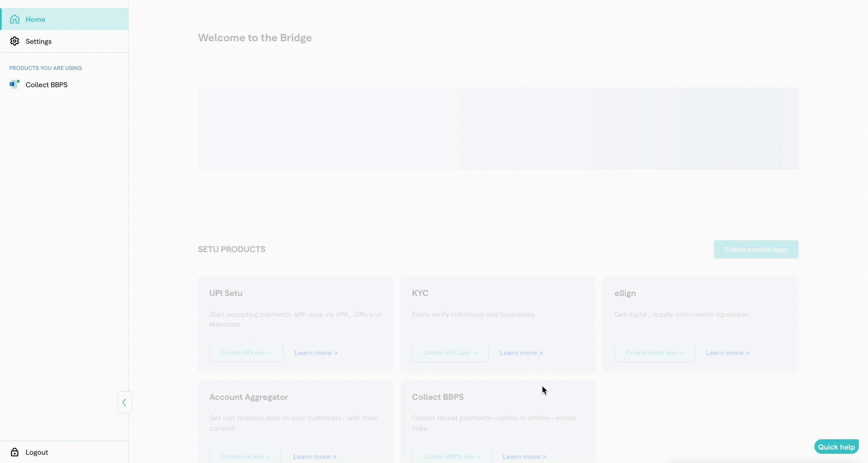This screenshot has height=463, width=868.
Task: Click the eSign card title
Action: 625,293
